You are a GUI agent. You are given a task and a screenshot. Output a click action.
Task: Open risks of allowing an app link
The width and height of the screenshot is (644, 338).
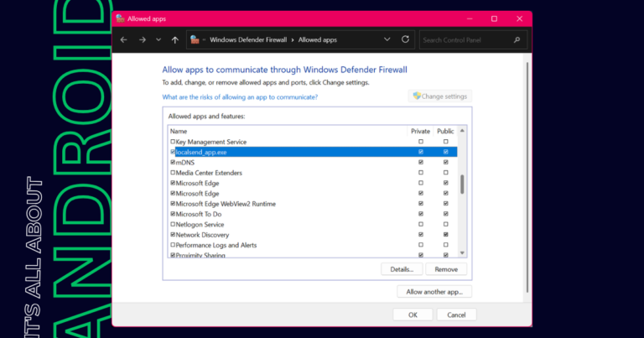[240, 97]
